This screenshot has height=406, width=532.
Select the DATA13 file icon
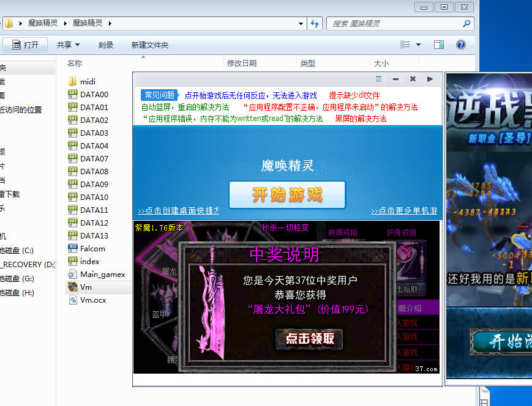click(73, 236)
